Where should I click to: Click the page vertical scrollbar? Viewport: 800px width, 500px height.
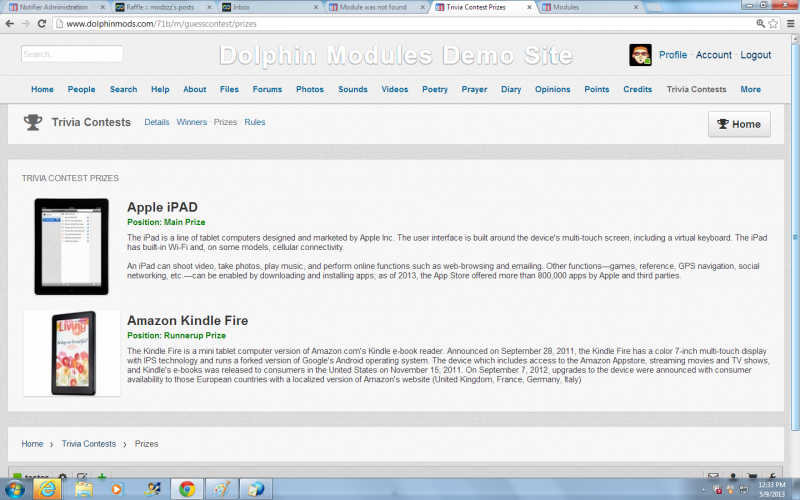pos(795,237)
